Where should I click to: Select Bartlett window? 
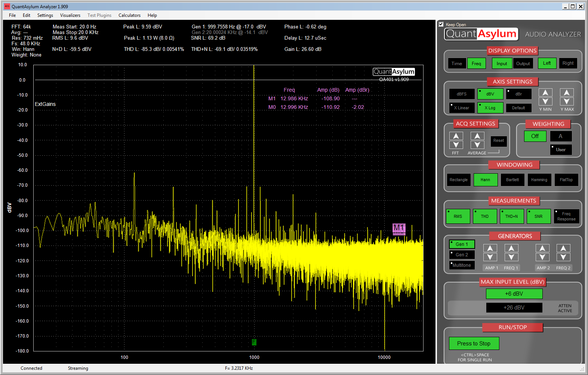pos(512,180)
